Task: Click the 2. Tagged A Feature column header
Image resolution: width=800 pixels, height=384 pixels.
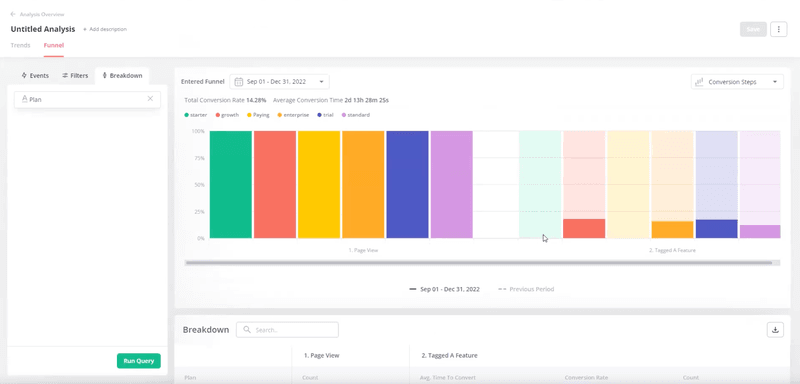Action: click(449, 355)
